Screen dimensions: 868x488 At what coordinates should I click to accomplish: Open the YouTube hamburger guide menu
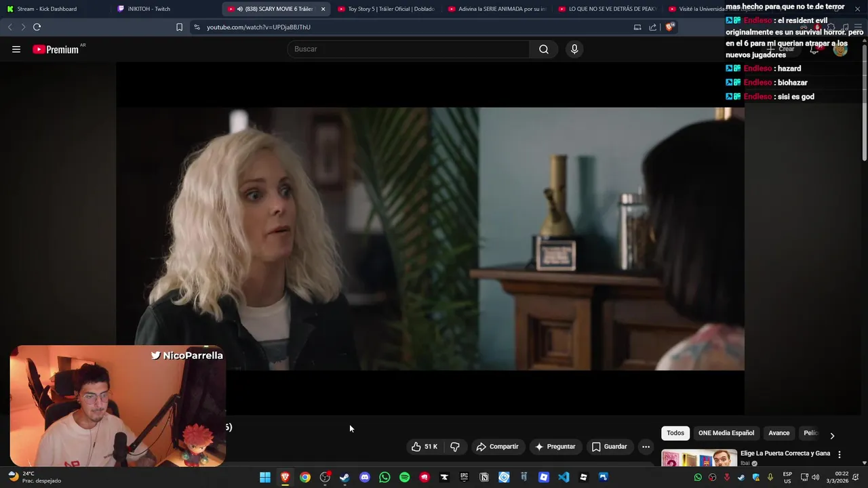point(16,49)
